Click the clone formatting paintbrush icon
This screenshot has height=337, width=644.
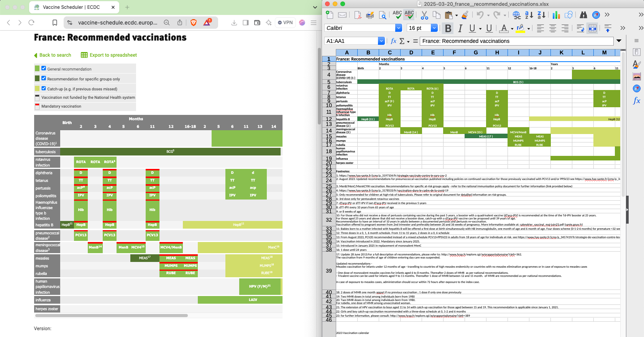tap(465, 15)
